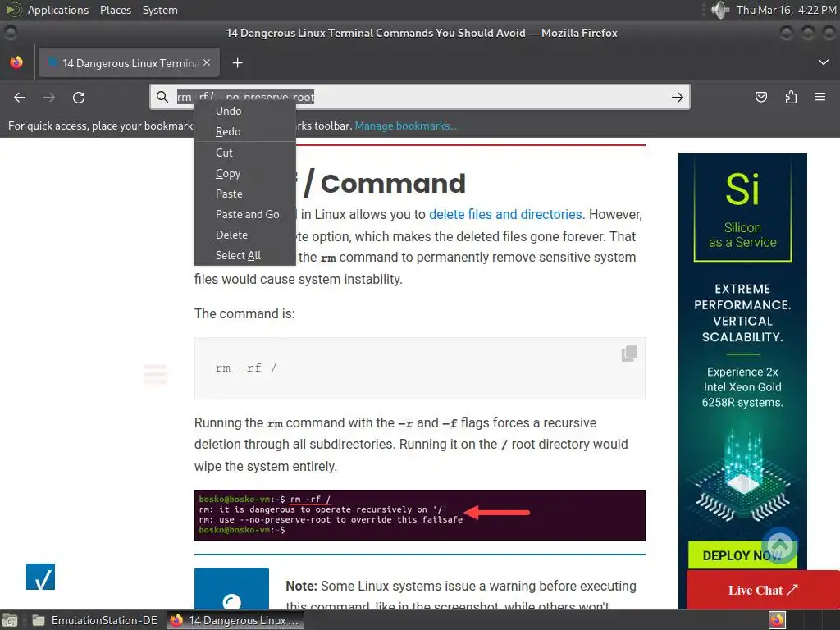Copy code with the clipboard icon
The image size is (840, 630).
(629, 353)
